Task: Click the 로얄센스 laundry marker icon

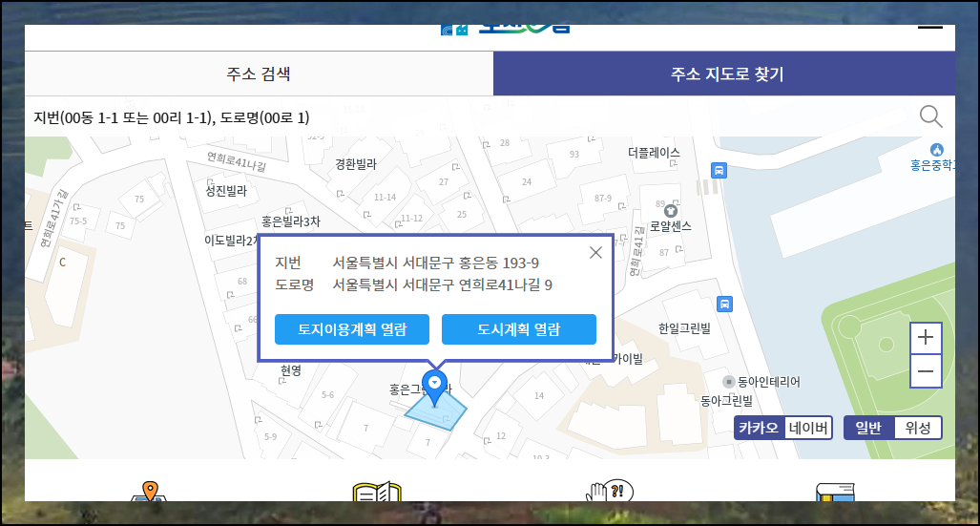Action: tap(671, 211)
